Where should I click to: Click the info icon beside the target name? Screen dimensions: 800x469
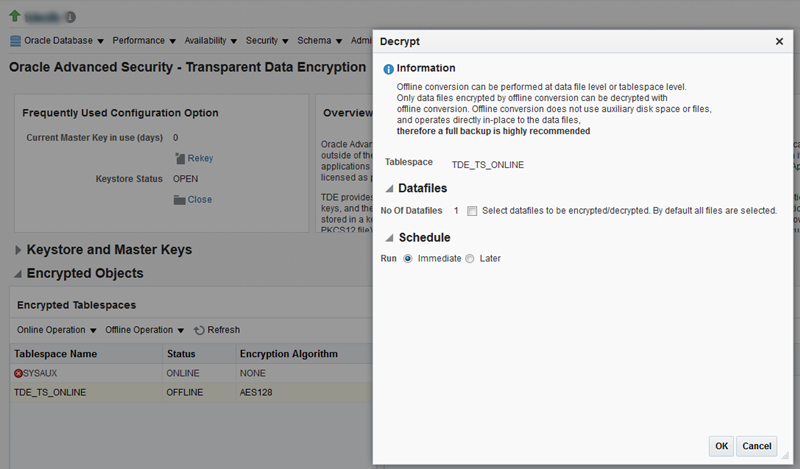[71, 17]
